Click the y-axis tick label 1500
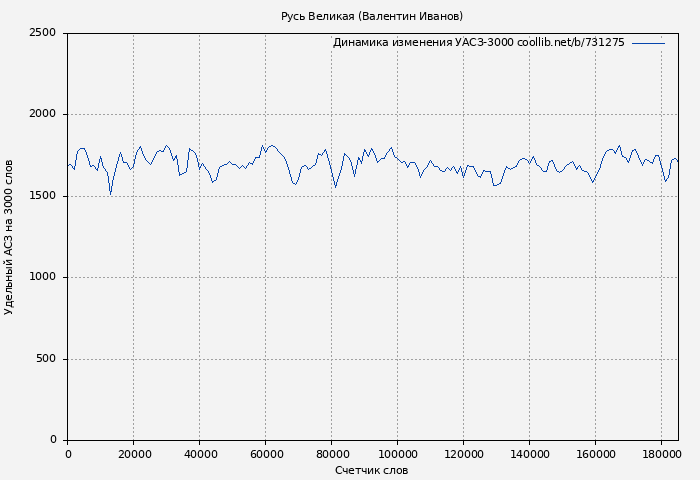This screenshot has height=480, width=700. [x=43, y=196]
